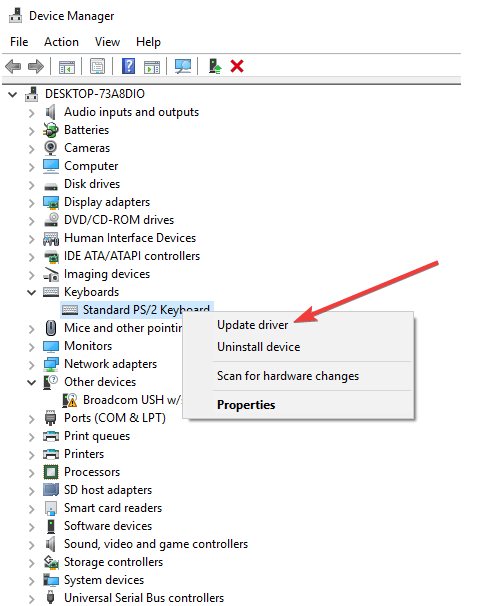
Task: Expand the Monitors category
Action: pyautogui.click(x=32, y=347)
